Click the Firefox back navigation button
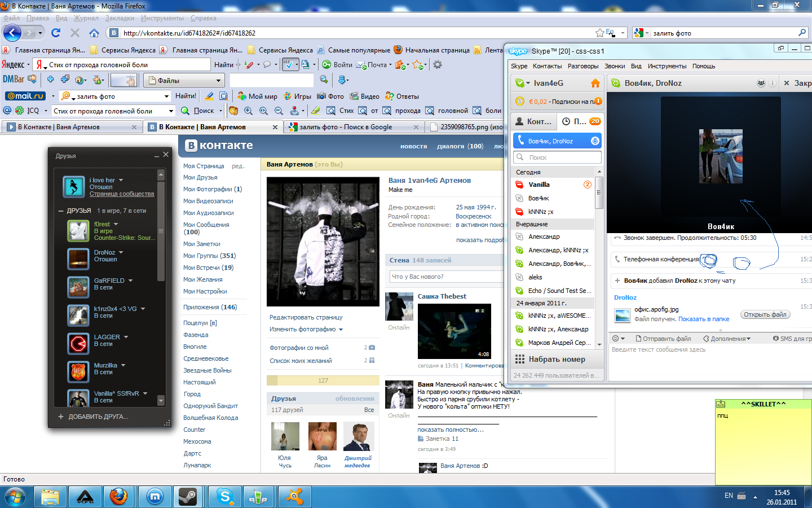This screenshot has width=812, height=508. pyautogui.click(x=12, y=33)
